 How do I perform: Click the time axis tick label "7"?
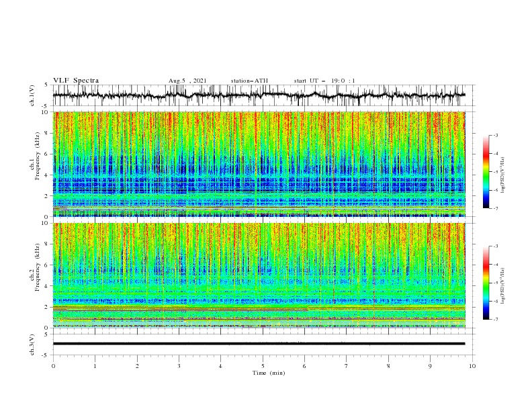tap(347, 366)
